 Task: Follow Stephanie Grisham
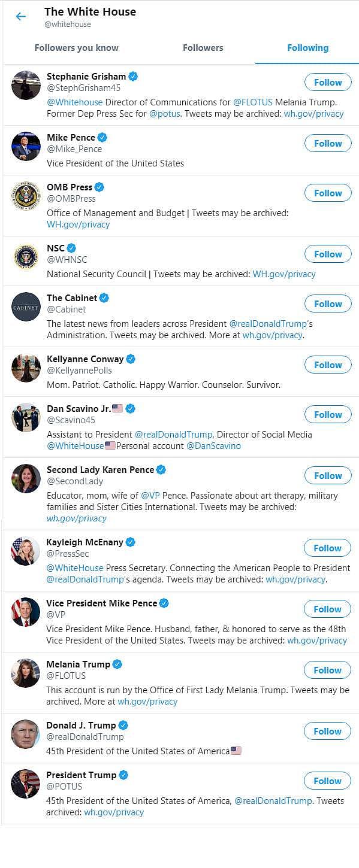click(328, 82)
